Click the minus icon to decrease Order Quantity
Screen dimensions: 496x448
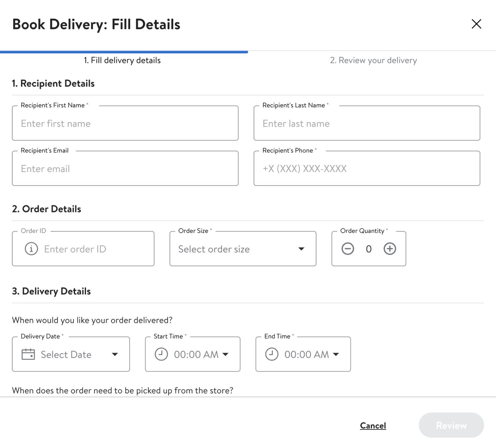pyautogui.click(x=348, y=249)
